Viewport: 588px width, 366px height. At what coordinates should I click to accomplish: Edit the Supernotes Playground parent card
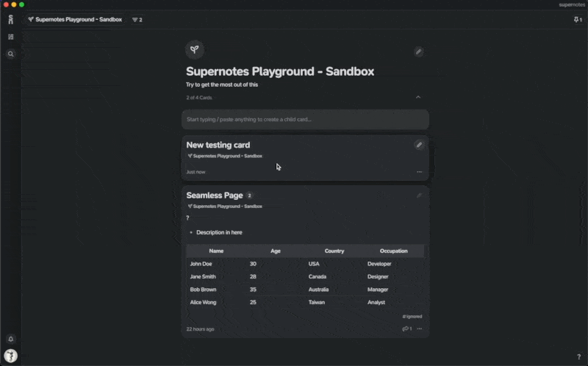point(418,51)
